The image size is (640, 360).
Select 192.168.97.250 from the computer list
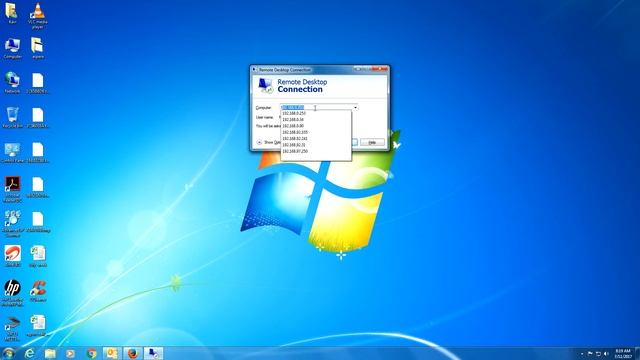point(316,151)
